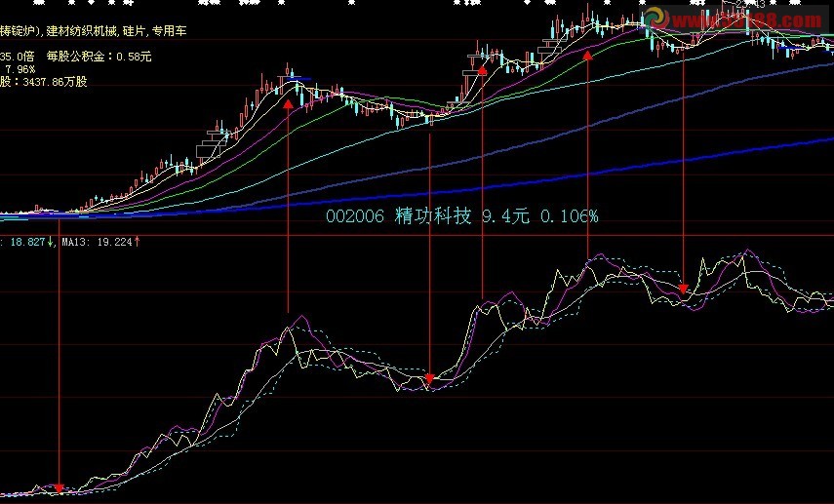Click the 002006 精功科技 9.4元 stock label
The height and width of the screenshot is (504, 834).
point(427,216)
